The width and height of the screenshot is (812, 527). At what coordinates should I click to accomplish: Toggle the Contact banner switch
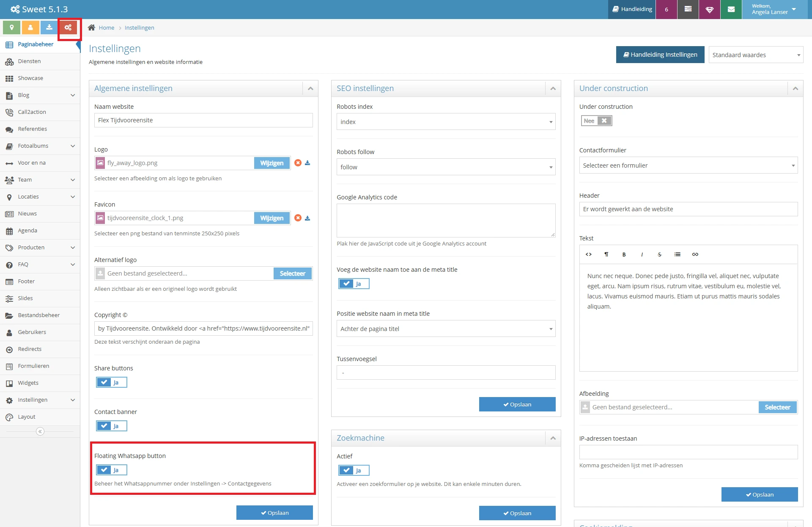click(112, 426)
